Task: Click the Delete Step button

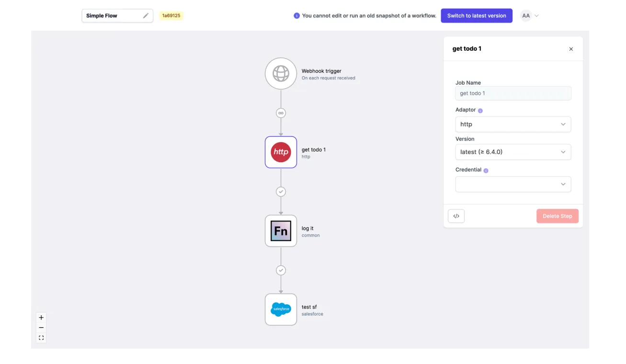Action: (x=558, y=216)
